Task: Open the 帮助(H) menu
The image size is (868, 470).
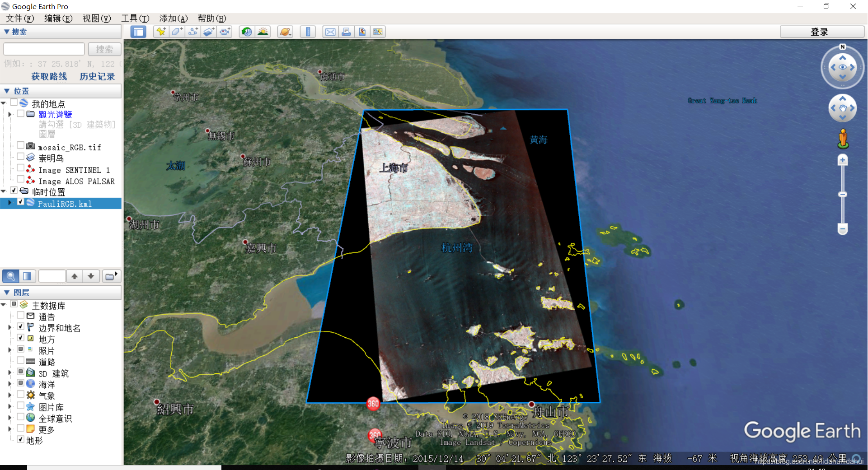Action: tap(212, 18)
